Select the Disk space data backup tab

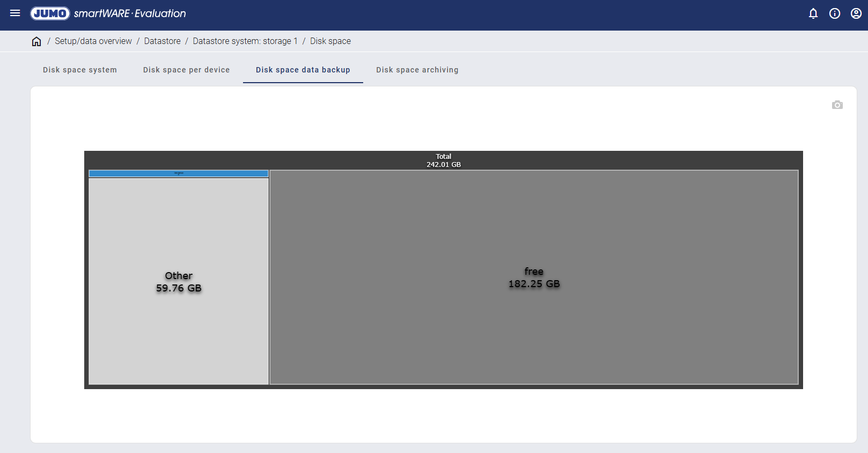click(303, 70)
